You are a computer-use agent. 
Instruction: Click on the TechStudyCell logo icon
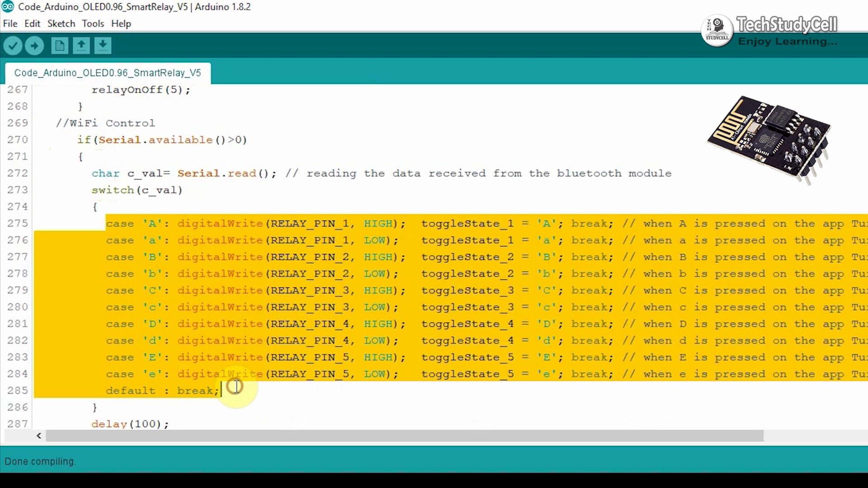tap(715, 31)
